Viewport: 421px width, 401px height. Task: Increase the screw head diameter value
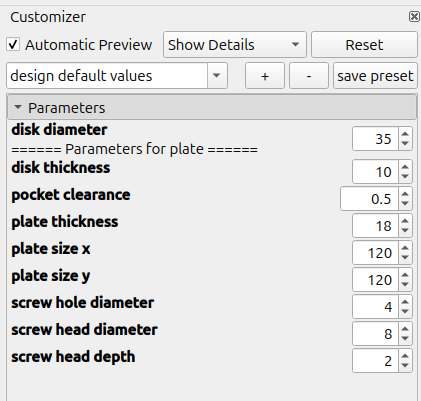point(405,329)
